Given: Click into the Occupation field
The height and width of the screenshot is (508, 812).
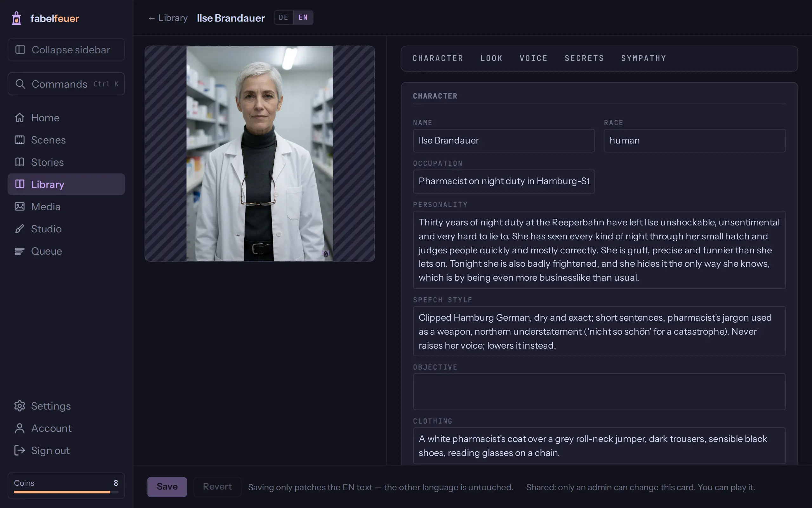Looking at the screenshot, I should pos(504,181).
